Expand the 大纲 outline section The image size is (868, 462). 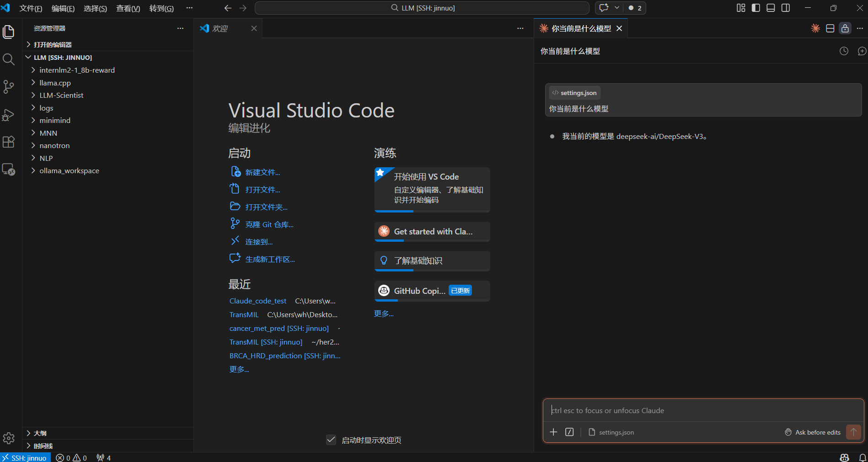point(108,433)
